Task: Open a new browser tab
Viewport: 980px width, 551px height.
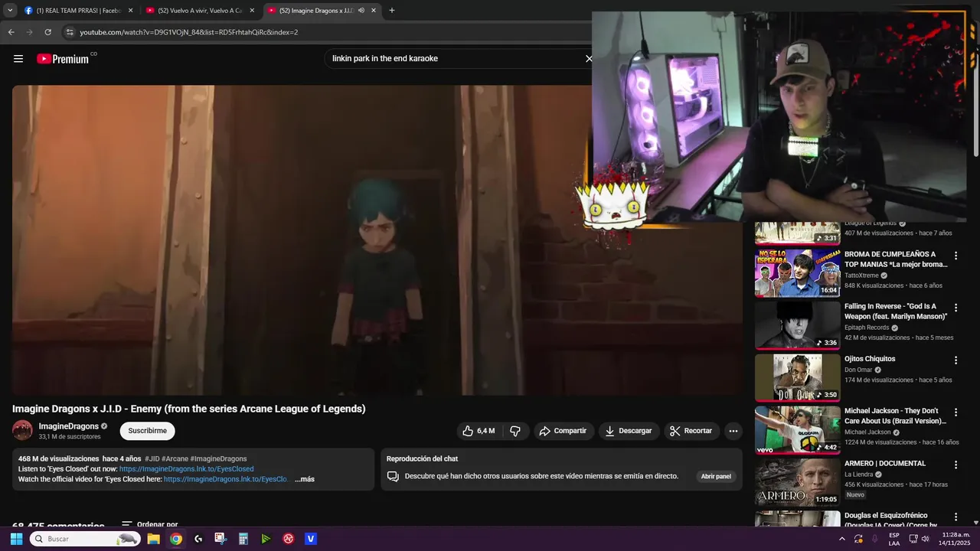Action: click(392, 11)
